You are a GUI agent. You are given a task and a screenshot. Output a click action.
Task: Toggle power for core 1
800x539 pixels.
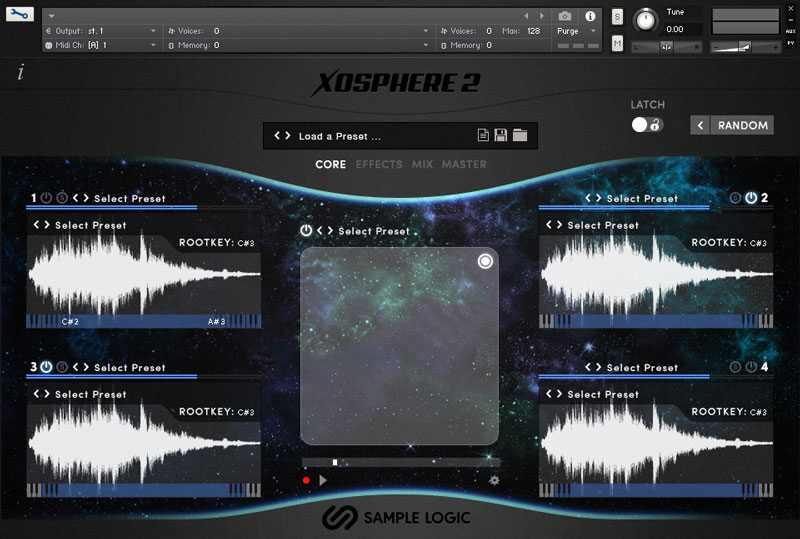coord(46,198)
